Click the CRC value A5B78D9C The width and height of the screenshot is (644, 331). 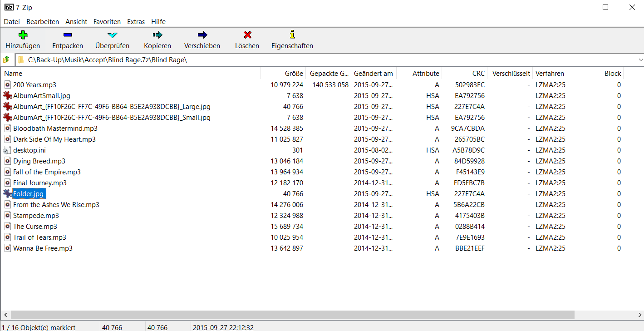pyautogui.click(x=468, y=150)
